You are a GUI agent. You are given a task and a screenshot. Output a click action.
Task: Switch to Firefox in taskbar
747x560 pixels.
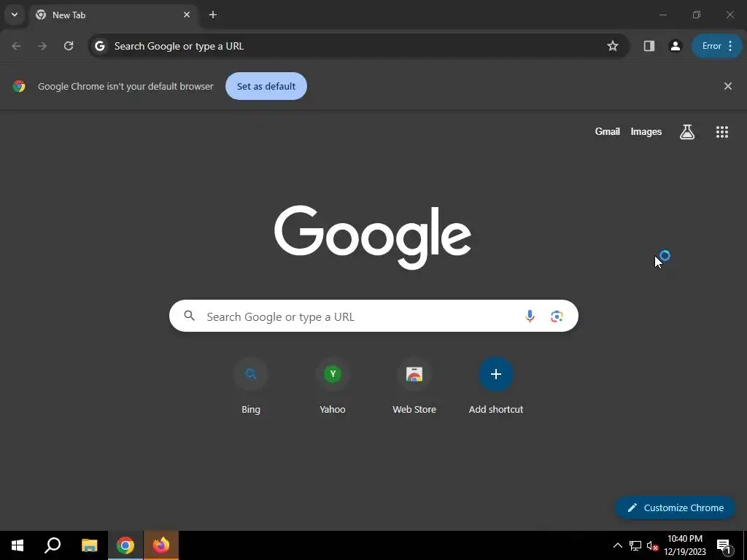(x=161, y=545)
